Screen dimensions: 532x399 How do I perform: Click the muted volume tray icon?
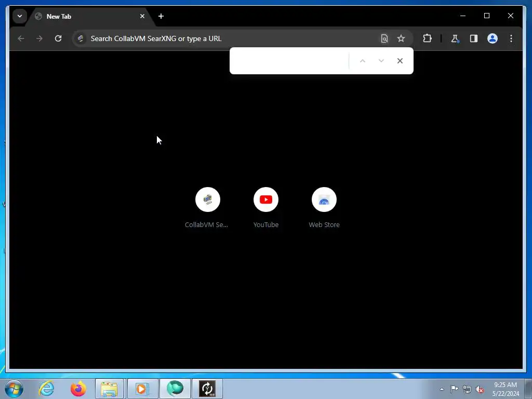tap(480, 389)
